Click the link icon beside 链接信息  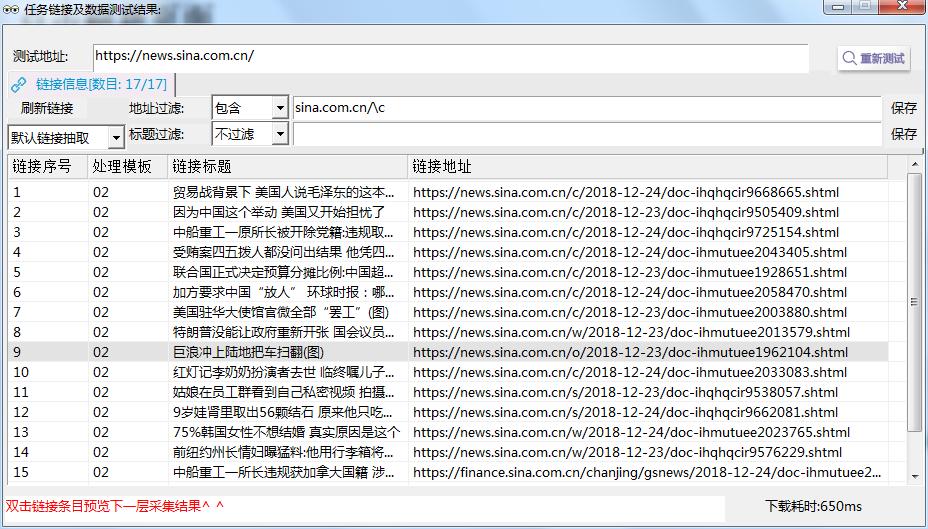pos(19,85)
